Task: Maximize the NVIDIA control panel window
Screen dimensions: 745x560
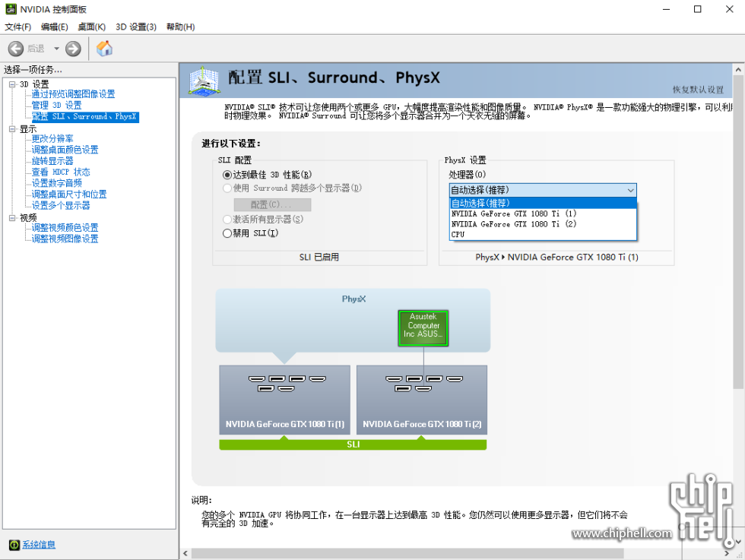Action: point(698,9)
